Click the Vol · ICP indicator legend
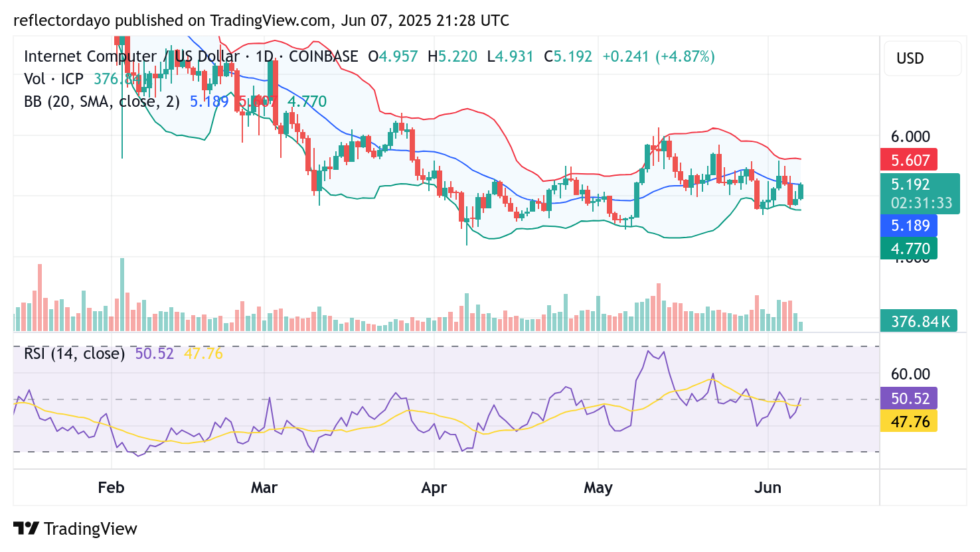The image size is (980, 552). (x=54, y=79)
